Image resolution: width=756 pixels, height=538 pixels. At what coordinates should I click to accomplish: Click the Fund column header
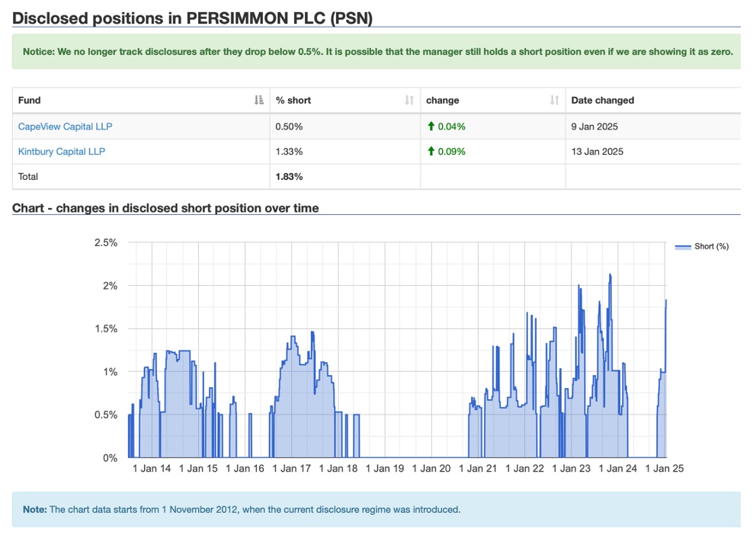[141, 101]
